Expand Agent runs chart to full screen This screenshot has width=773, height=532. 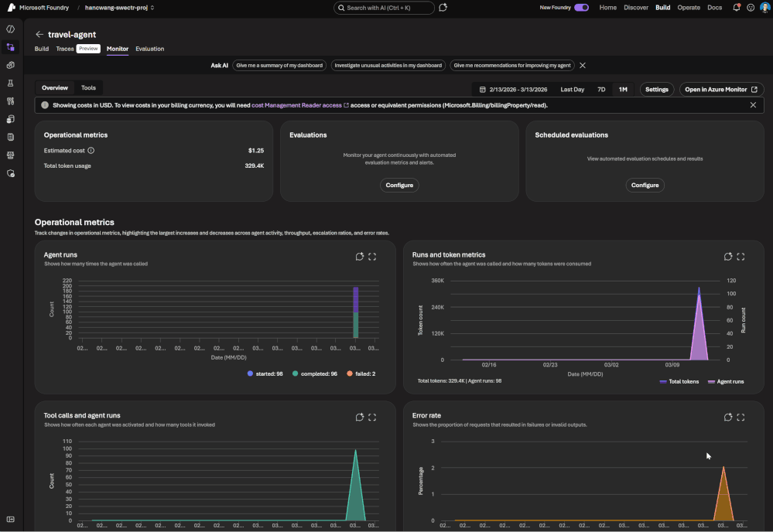click(372, 257)
